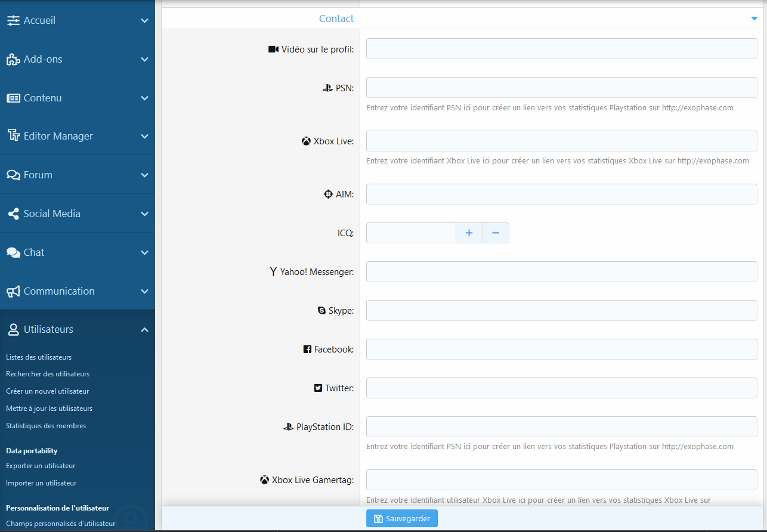767x532 pixels.
Task: Expand the Accueil menu chevron
Action: [x=144, y=20]
